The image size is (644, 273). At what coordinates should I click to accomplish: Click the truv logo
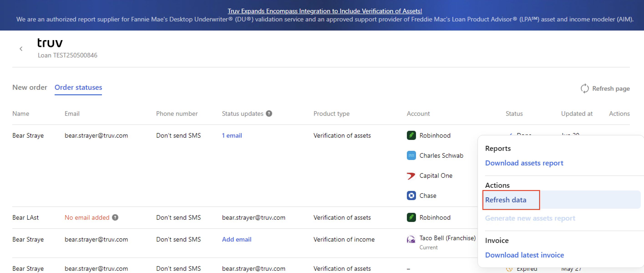point(50,43)
